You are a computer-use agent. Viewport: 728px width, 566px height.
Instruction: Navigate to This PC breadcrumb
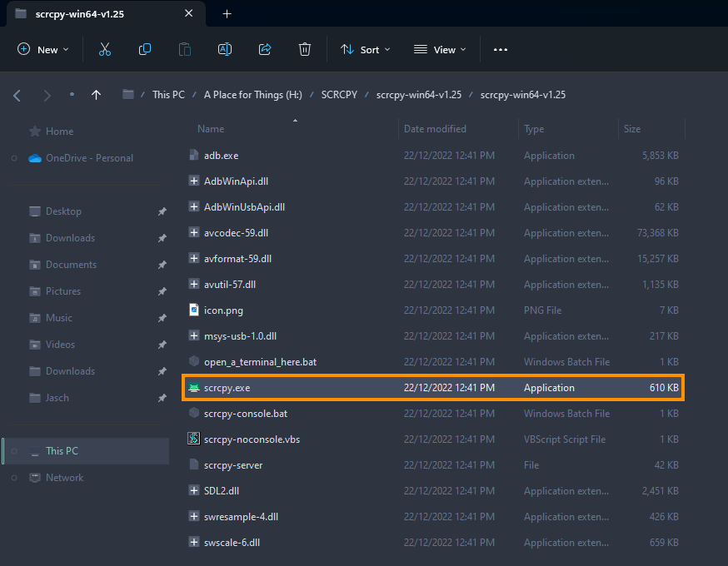pos(168,95)
